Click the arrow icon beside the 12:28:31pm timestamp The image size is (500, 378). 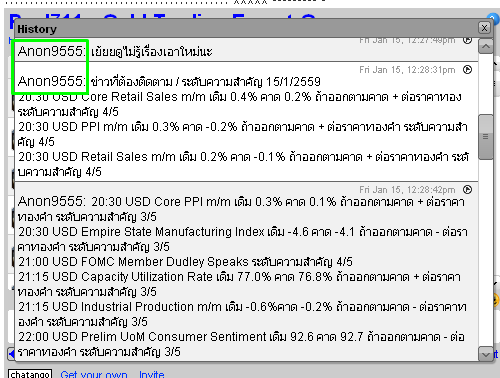click(468, 70)
